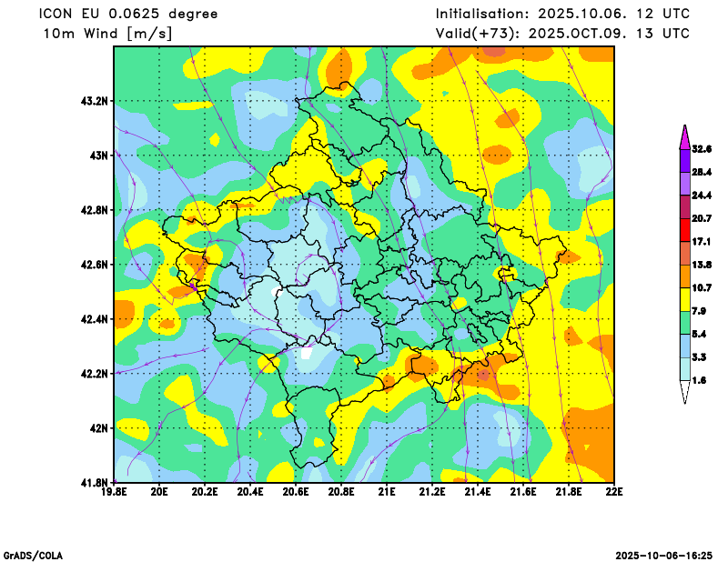Click the "10m Wind [m/s]" subtitle

107,34
